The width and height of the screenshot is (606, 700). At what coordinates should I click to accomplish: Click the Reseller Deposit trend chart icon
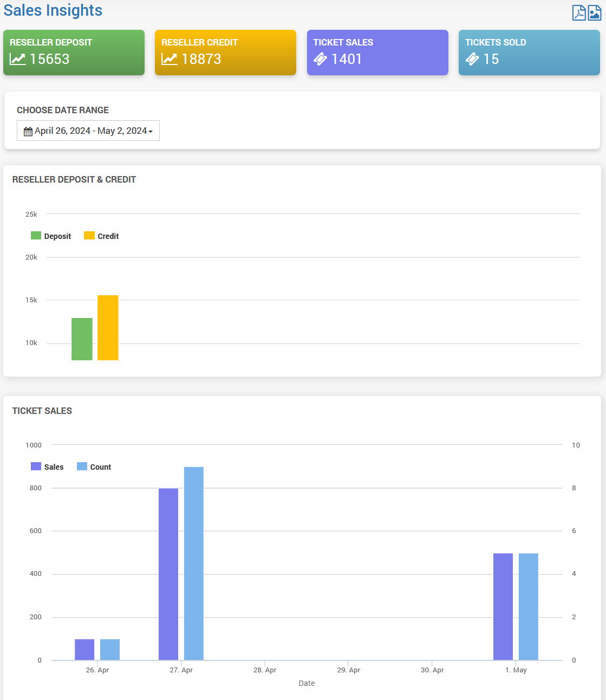pos(18,59)
